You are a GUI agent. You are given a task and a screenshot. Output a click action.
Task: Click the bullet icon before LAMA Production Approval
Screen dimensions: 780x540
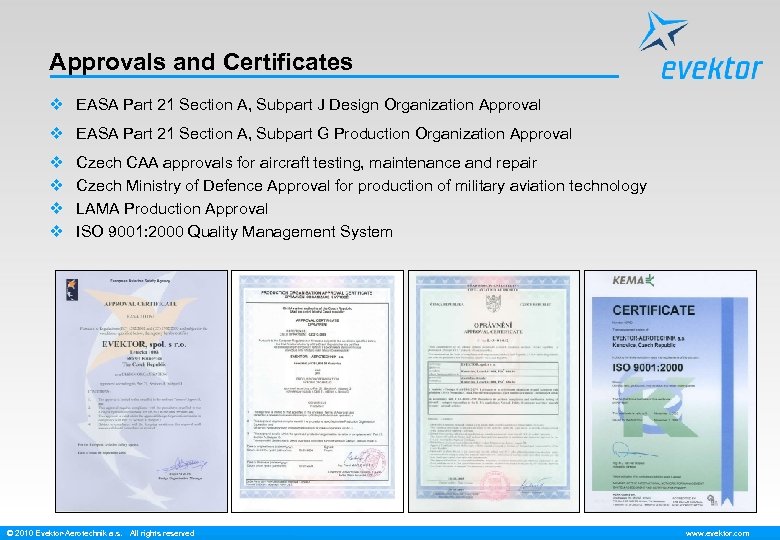(57, 208)
